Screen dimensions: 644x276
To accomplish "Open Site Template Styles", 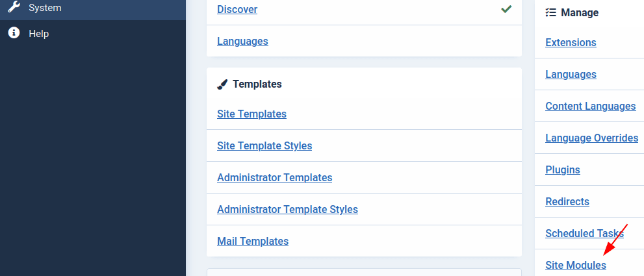I will (264, 145).
